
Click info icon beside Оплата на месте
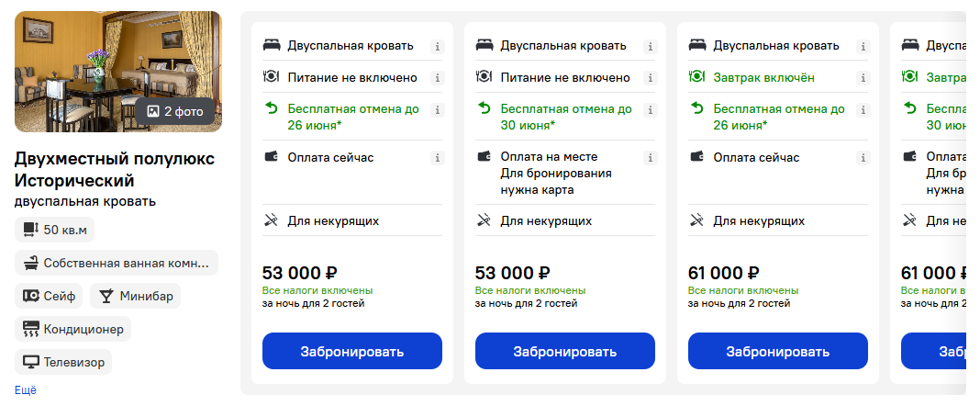point(650,158)
